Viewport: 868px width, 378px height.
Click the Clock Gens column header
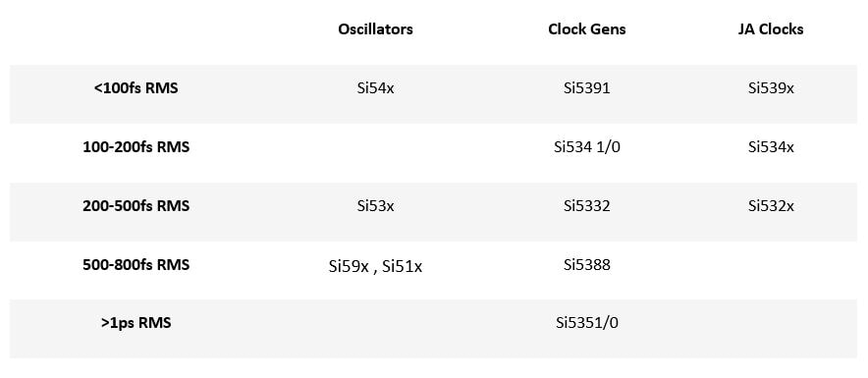587,29
